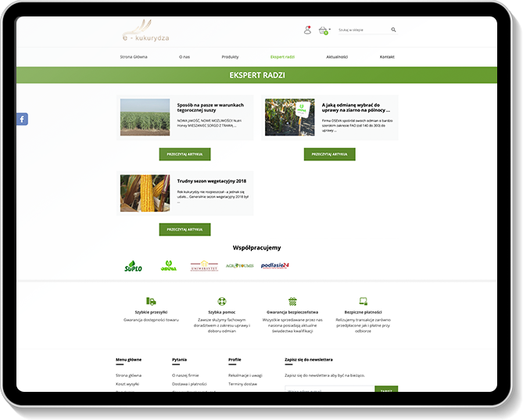Open the Reklamacje i uwagi footer link
The height and width of the screenshot is (420, 523).
(245, 375)
